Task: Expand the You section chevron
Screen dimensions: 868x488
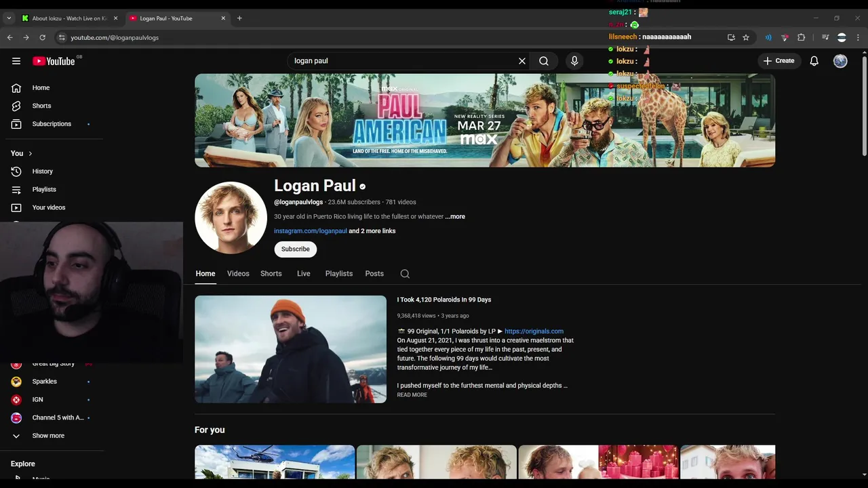Action: coord(30,154)
